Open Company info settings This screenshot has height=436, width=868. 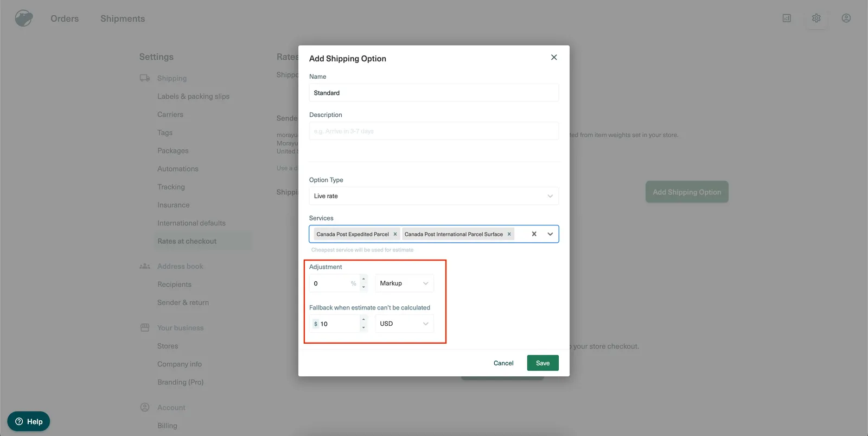[x=180, y=364]
